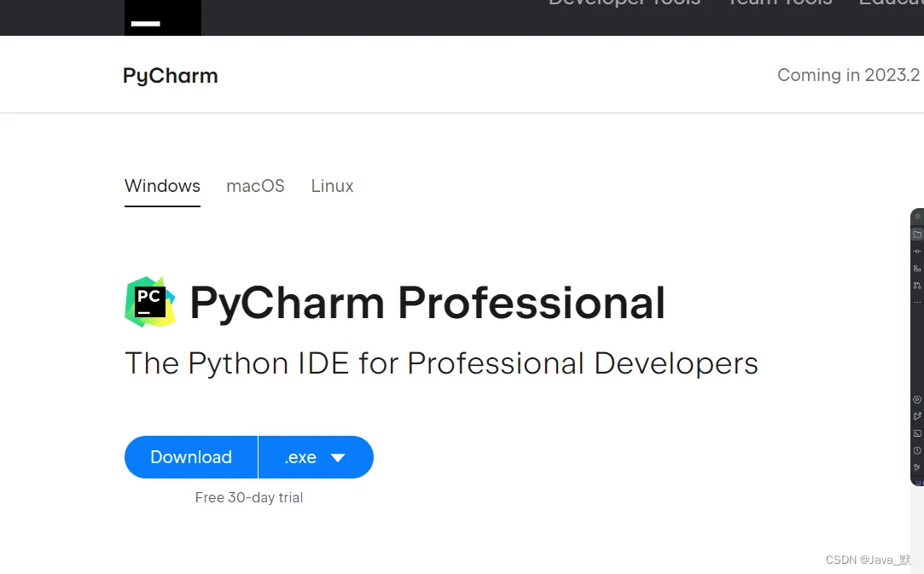
Task: Click the PyCharm Professional heading text
Action: tap(427, 303)
